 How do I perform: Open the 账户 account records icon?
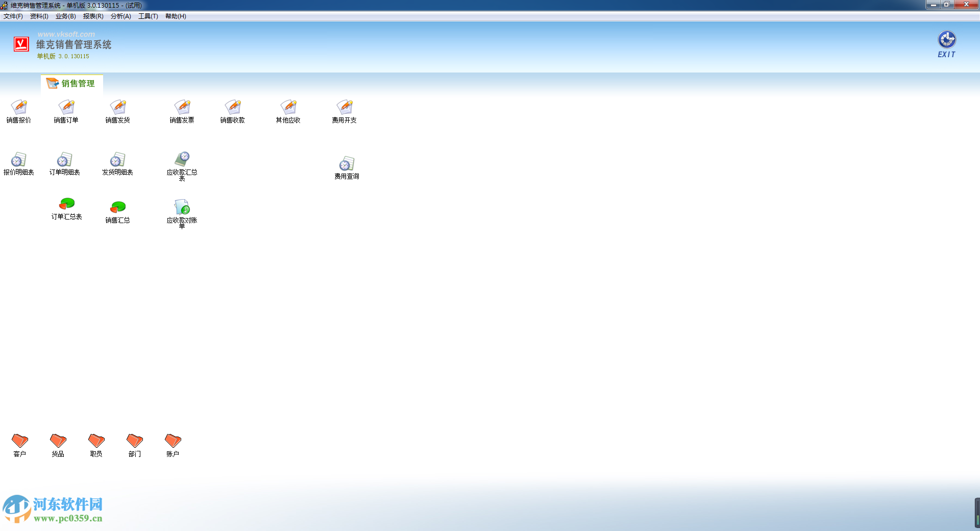point(173,445)
